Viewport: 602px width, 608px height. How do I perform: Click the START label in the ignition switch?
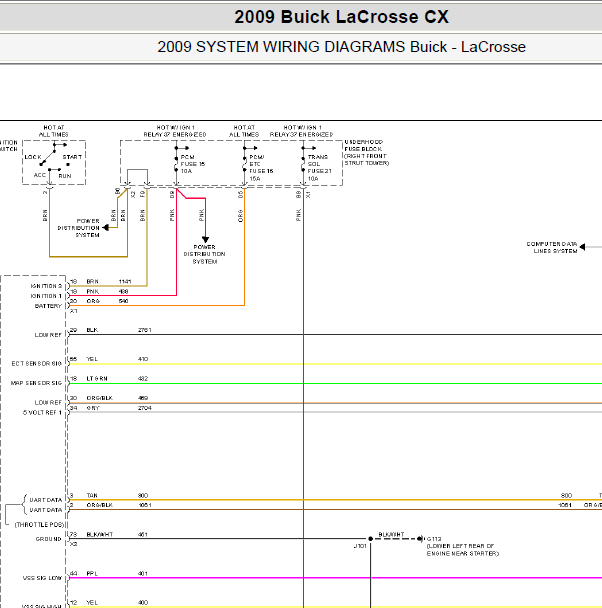(72, 157)
